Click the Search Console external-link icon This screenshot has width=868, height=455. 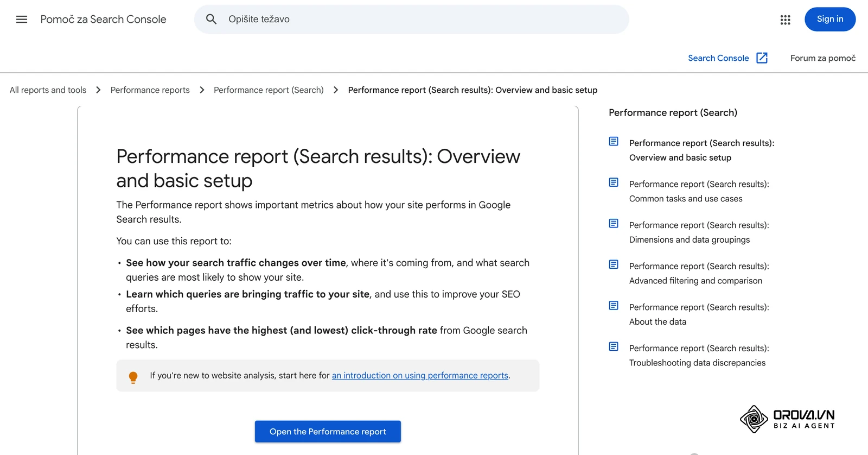pos(762,58)
